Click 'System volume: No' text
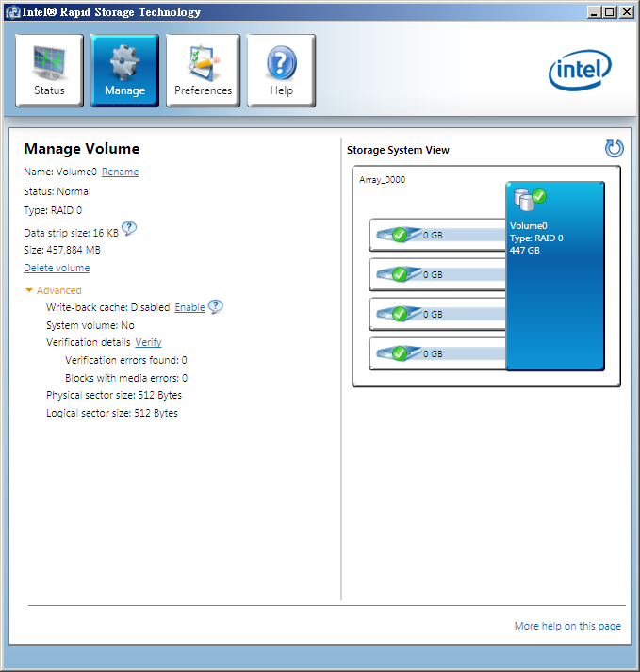This screenshot has height=672, width=640. [x=90, y=325]
